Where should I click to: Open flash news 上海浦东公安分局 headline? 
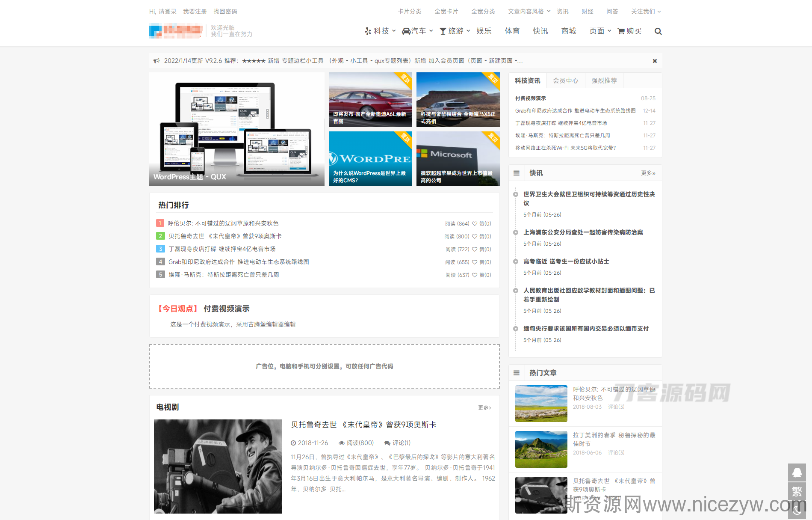tap(583, 232)
